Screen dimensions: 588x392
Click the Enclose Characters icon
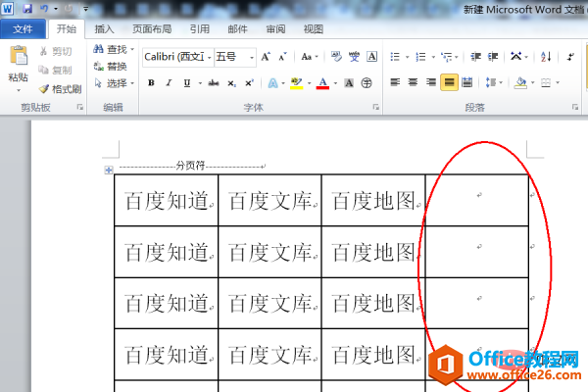coord(367,83)
